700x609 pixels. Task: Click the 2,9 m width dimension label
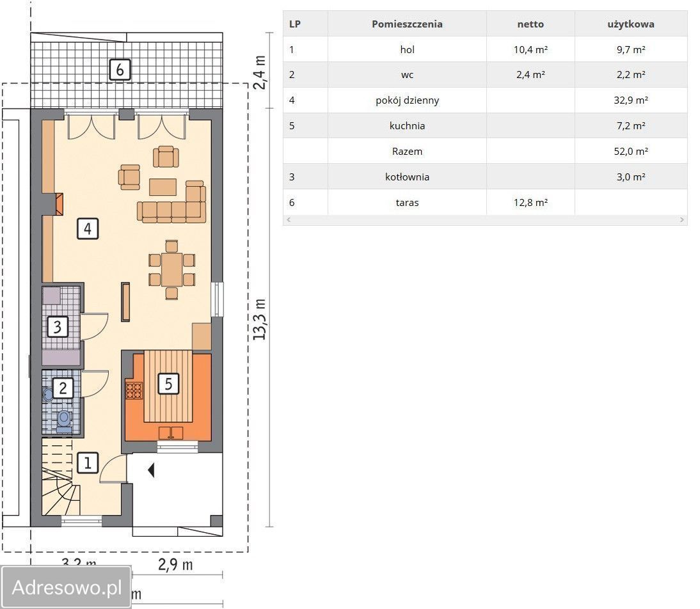[175, 565]
